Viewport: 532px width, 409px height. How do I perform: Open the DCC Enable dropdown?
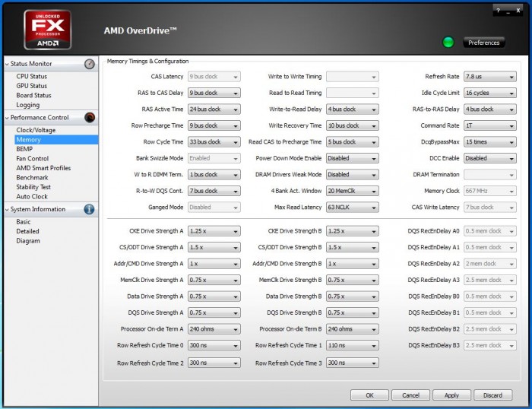click(x=490, y=158)
